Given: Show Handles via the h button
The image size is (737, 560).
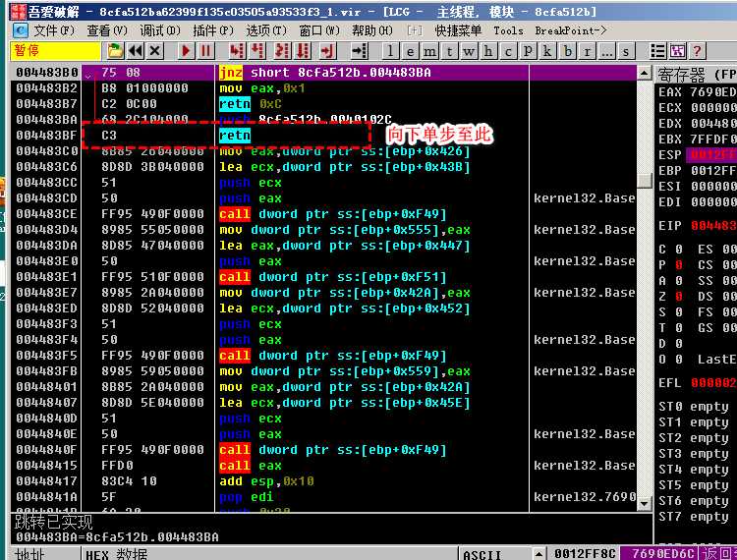Looking at the screenshot, I should [488, 51].
